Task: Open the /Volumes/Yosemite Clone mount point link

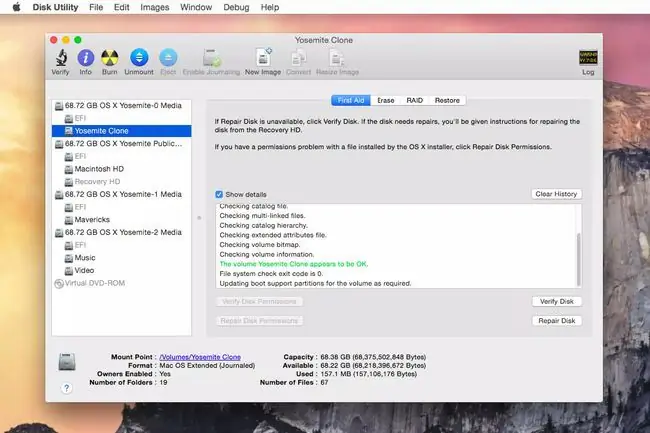Action: coord(200,357)
